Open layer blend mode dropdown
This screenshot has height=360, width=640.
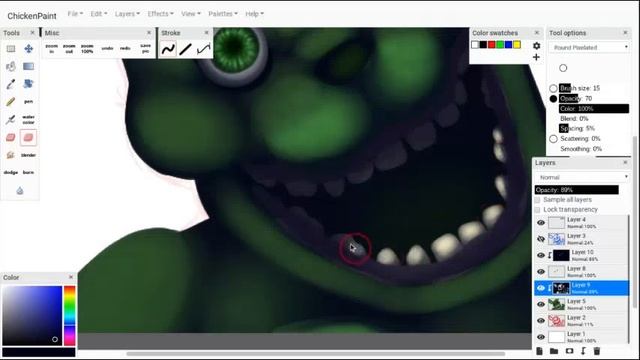582,178
